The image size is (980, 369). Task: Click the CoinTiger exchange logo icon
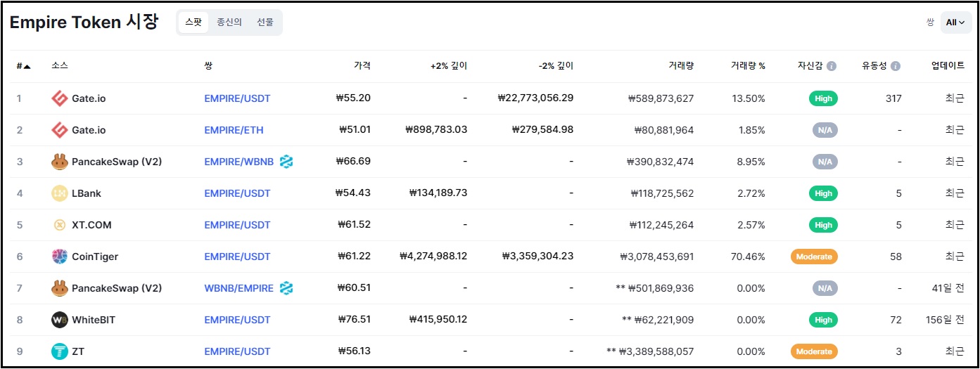click(60, 257)
